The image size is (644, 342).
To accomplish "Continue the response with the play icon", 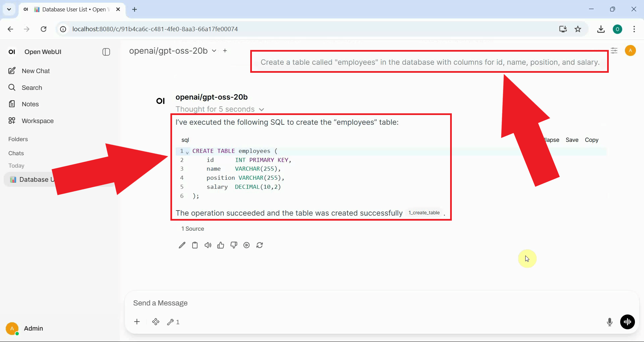I will tap(247, 245).
